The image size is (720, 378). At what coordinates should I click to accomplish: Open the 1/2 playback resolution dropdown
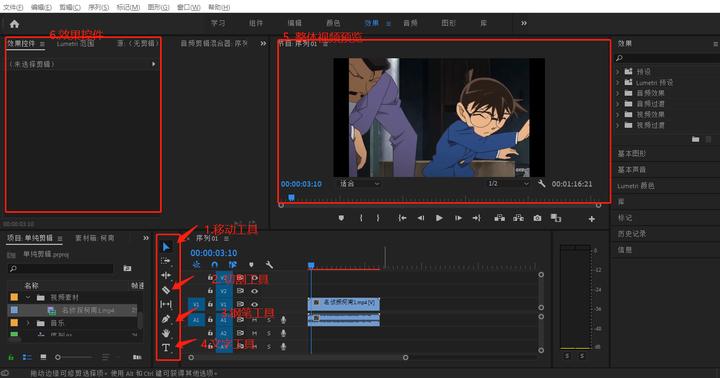509,184
